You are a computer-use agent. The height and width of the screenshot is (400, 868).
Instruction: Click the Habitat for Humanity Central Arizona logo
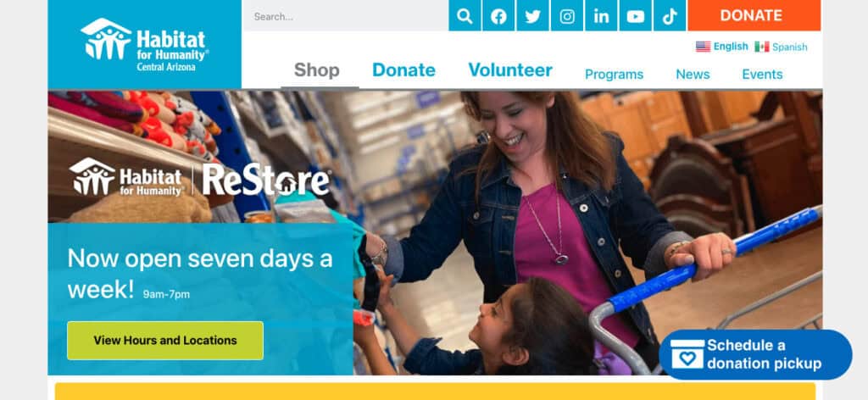(144, 44)
